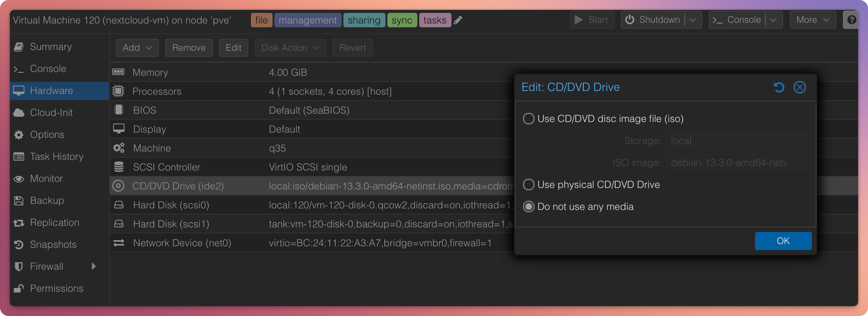This screenshot has height=316, width=868.
Task: Go to Cloud-Init settings
Action: (51, 113)
